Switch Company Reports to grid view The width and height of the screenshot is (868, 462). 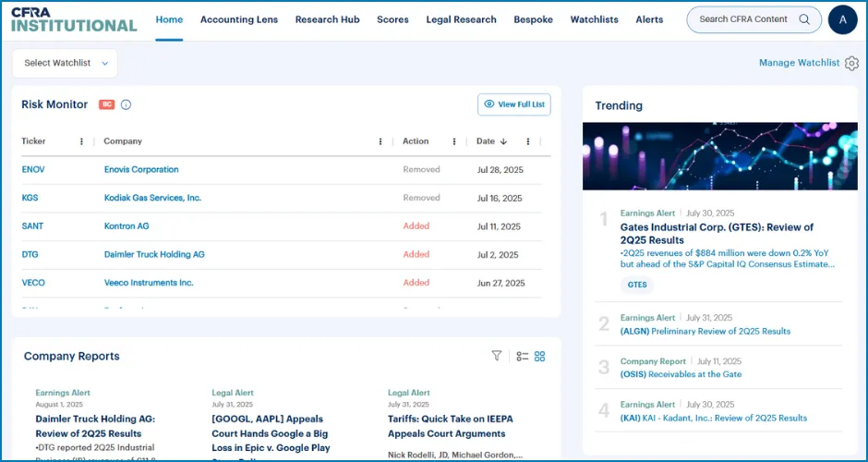coord(540,356)
